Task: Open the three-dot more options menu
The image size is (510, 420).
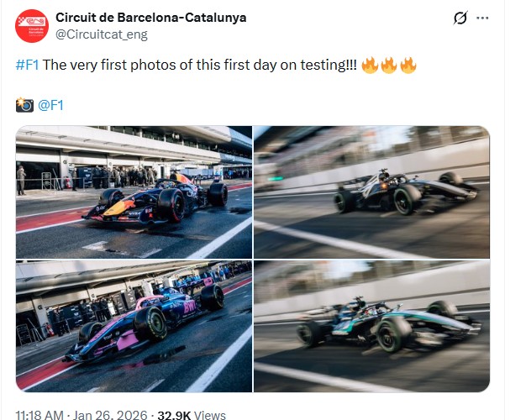Action: point(482,18)
